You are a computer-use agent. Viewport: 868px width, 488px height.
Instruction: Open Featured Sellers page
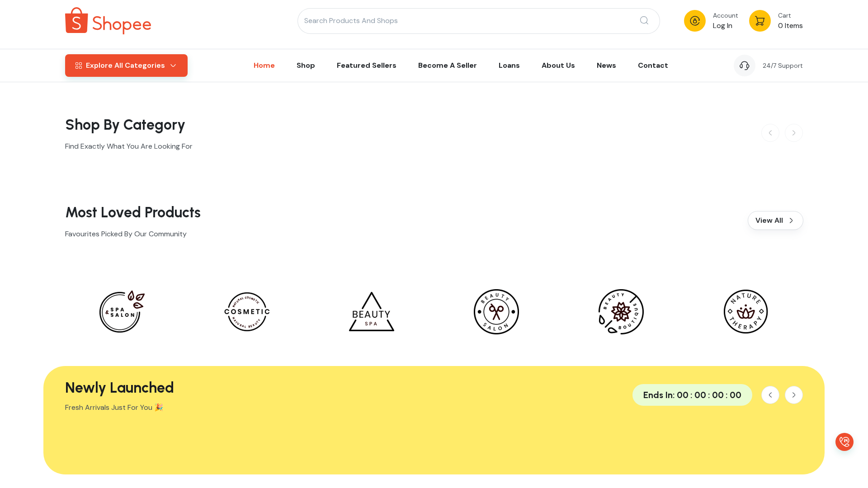click(x=367, y=66)
